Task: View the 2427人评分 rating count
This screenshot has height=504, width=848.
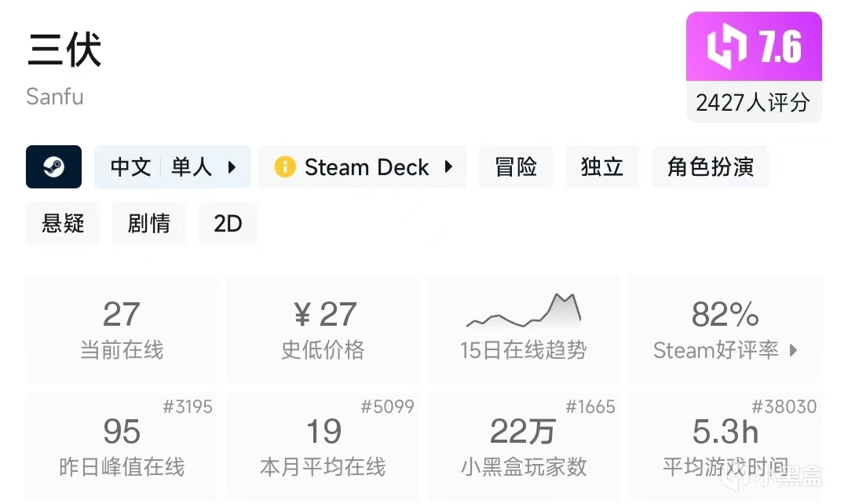Action: coord(753,102)
